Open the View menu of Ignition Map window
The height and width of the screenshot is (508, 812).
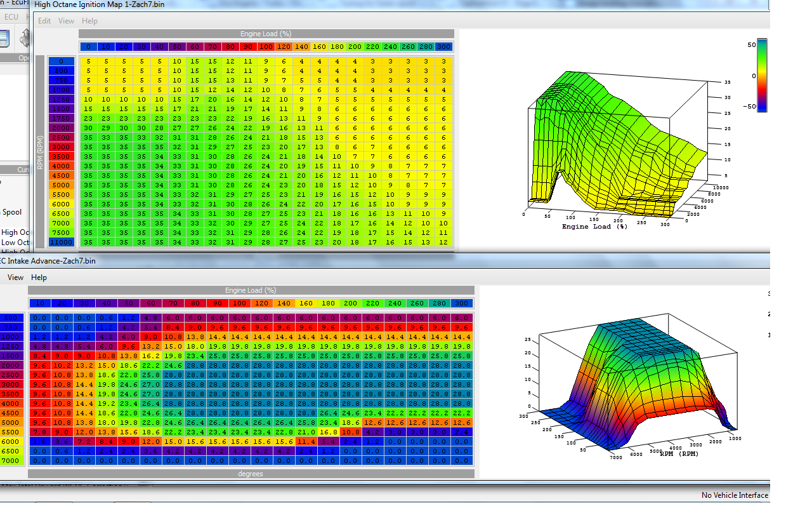click(x=67, y=20)
